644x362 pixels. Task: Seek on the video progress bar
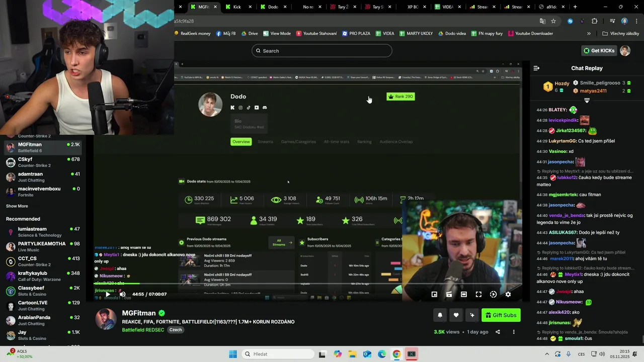click(308, 285)
